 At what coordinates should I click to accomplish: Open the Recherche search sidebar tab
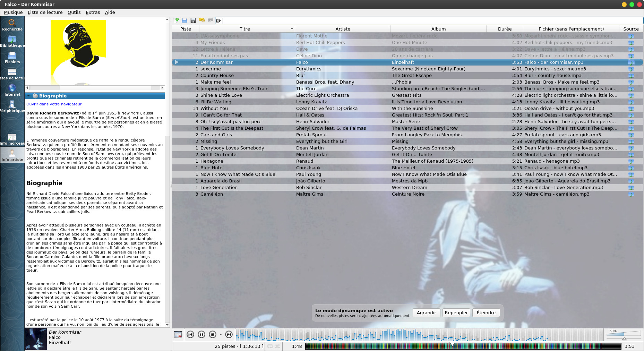pos(12,25)
